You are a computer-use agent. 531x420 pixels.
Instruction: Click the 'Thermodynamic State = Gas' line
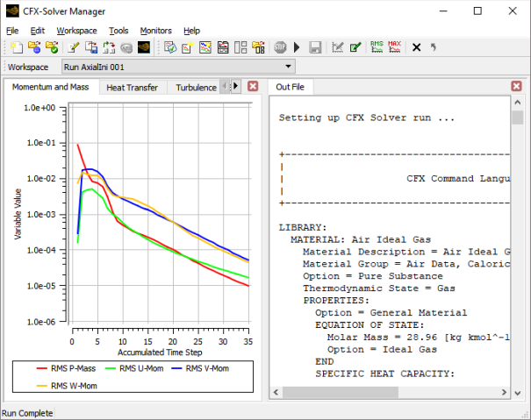click(379, 288)
